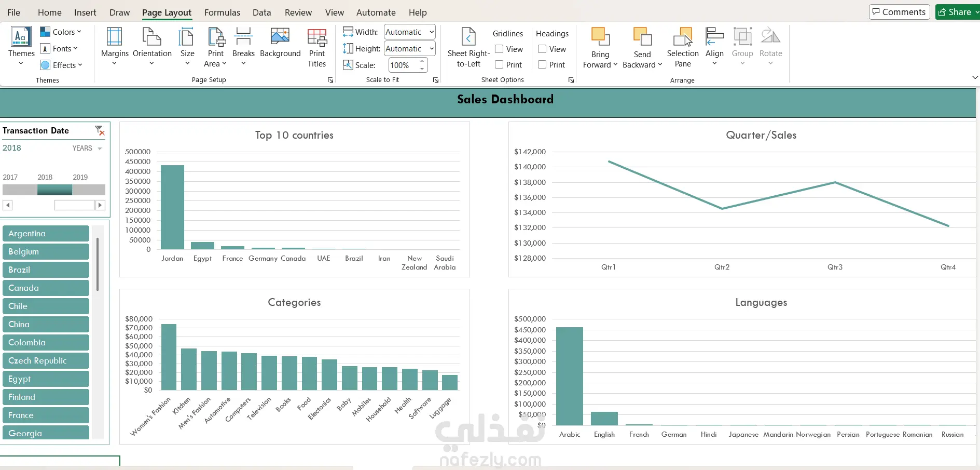Toggle Gridlines View checkbox
Screen dimensions: 980x470
coord(499,49)
